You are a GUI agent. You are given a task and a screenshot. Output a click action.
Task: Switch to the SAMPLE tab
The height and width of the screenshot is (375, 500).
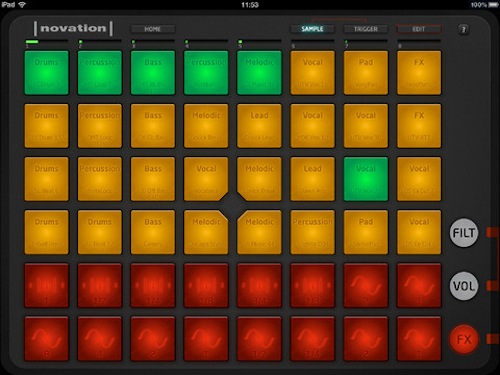(x=312, y=29)
